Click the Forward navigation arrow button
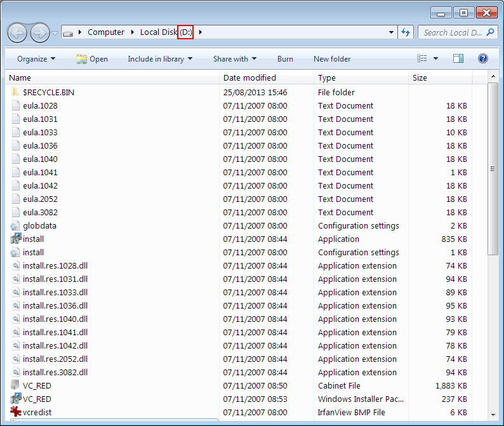The image size is (504, 426). pyautogui.click(x=39, y=32)
